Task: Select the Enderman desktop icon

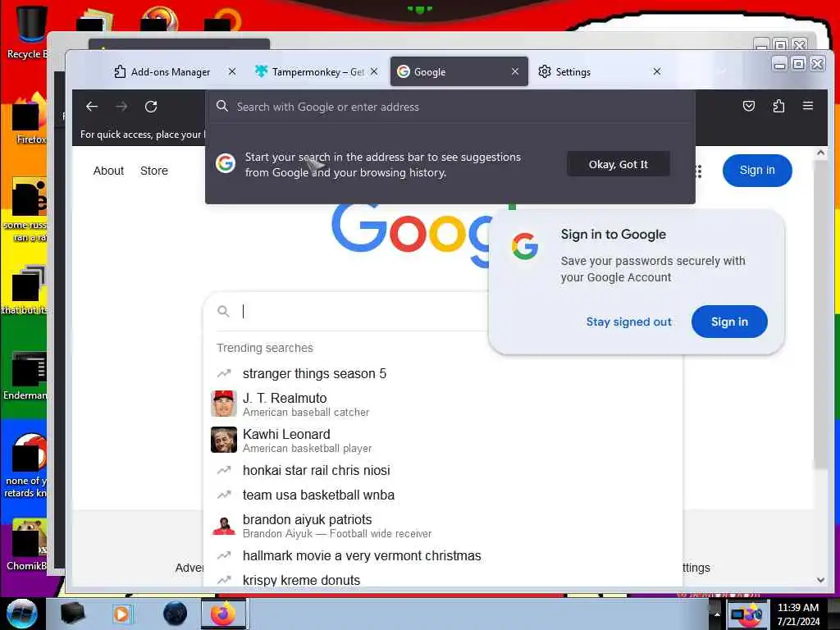Action: click(25, 376)
